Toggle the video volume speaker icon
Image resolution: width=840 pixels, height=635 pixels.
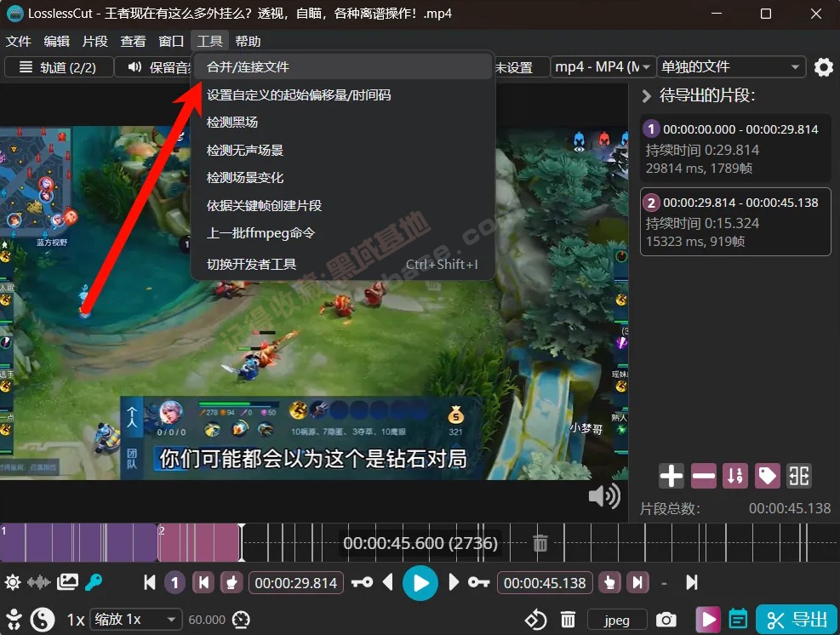pos(604,495)
